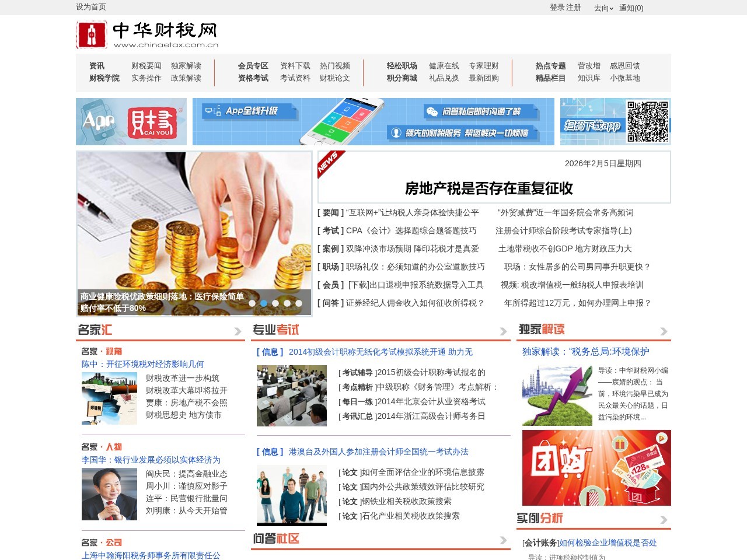This screenshot has height=560, width=747.
Task: Click the exam room thumbnail photo
Action: pos(292,395)
